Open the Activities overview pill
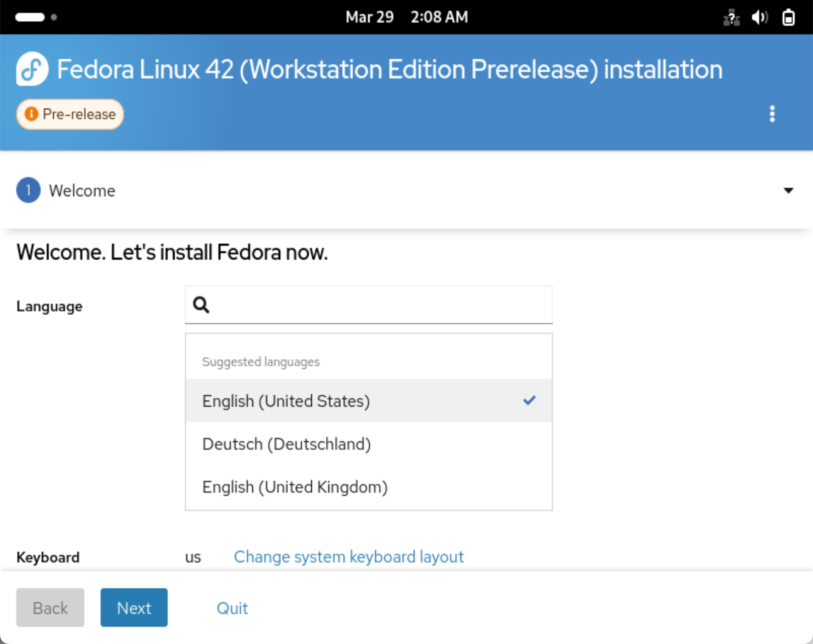 30,17
